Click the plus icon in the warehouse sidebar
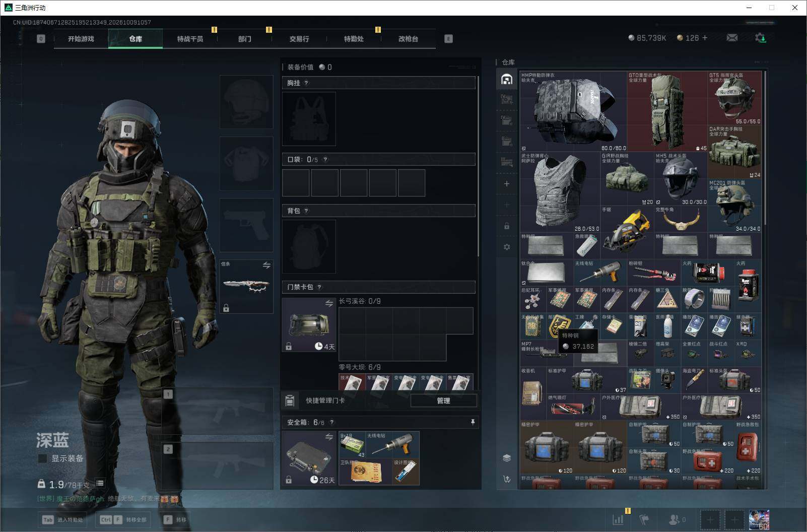The width and height of the screenshot is (807, 532). tap(507, 184)
